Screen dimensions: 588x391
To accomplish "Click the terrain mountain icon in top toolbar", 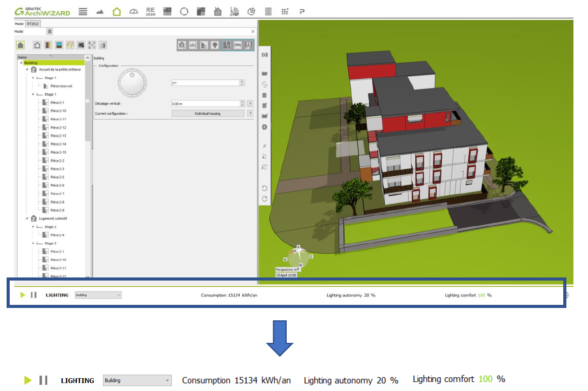I will [100, 12].
